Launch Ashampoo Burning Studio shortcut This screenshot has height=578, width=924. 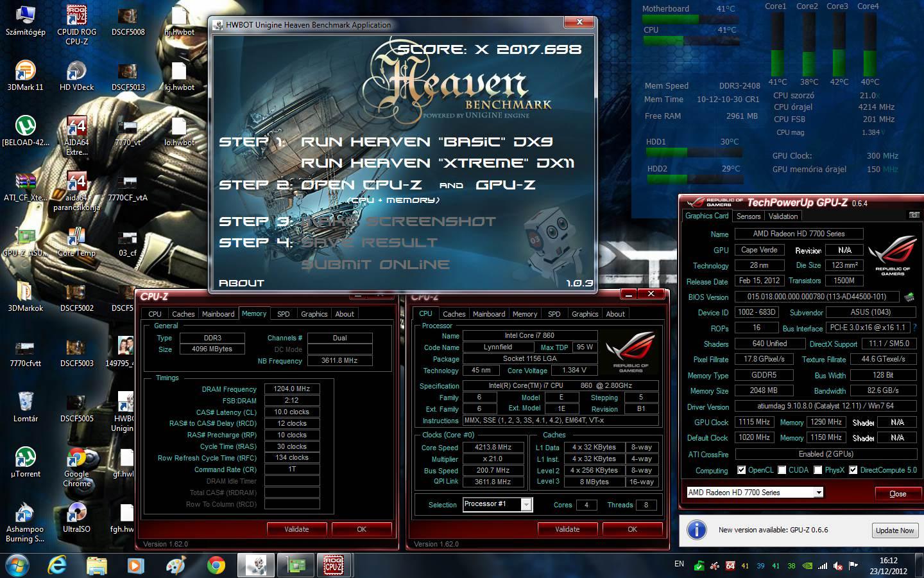(x=25, y=523)
